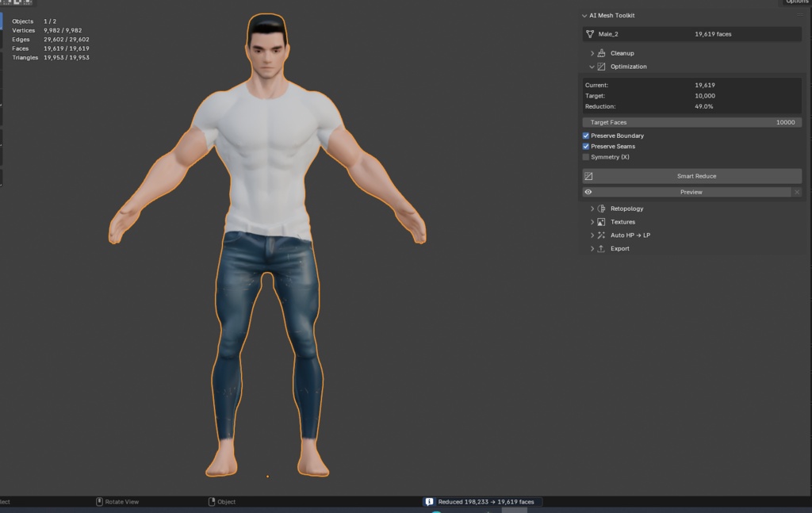Screen dimensions: 812x513
Task: Click the Rotate View status bar label
Action: click(x=121, y=502)
